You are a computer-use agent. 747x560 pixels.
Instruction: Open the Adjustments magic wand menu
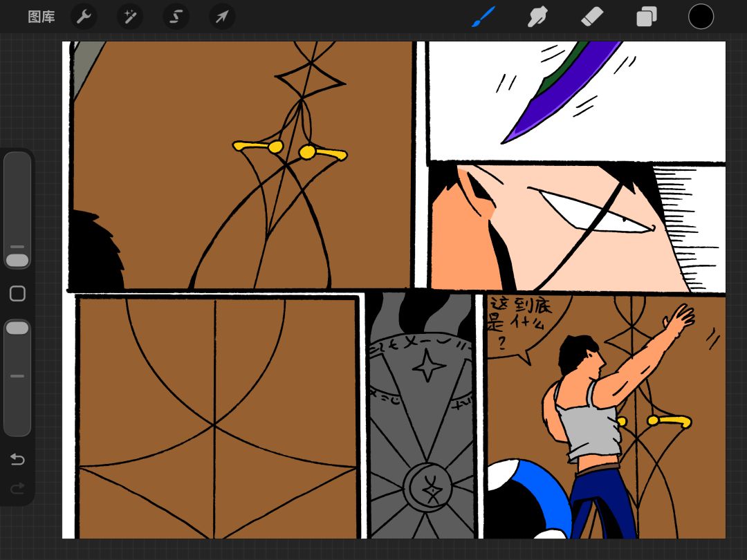click(x=130, y=17)
